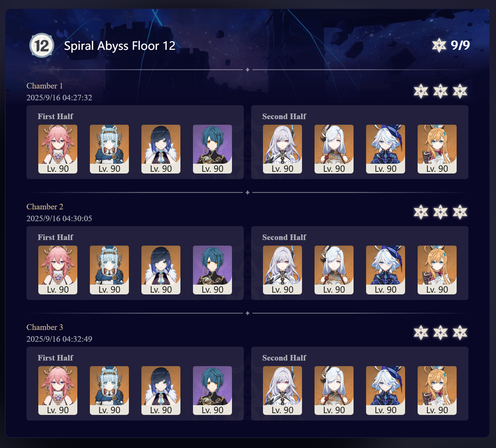
Task: Click the Chamber 2 label
Action: (45, 207)
